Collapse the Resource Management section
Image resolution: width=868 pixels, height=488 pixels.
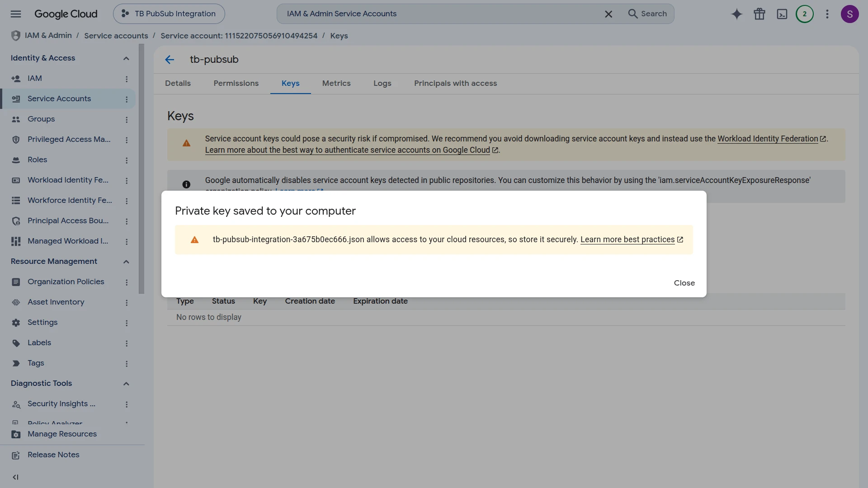(126, 262)
